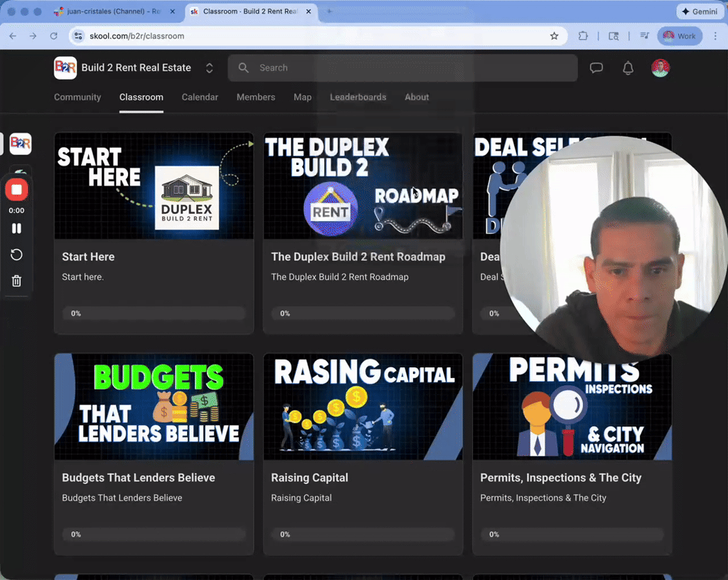
Task: Click the Raising Capital 0% progress bar
Action: [363, 535]
